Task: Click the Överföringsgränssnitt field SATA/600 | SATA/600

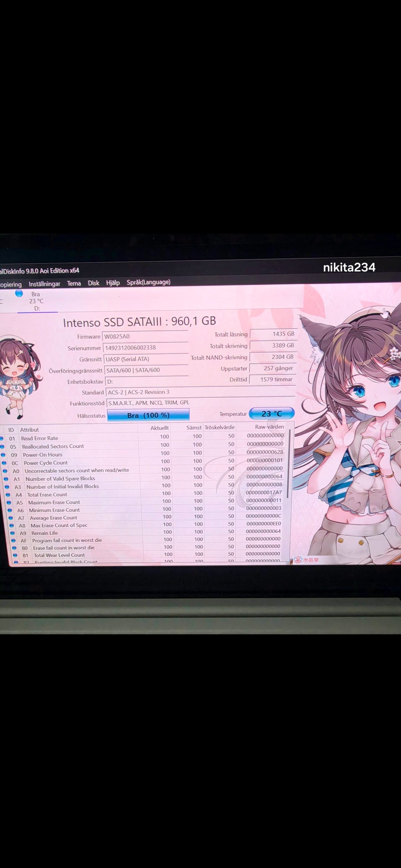Action: tap(147, 370)
